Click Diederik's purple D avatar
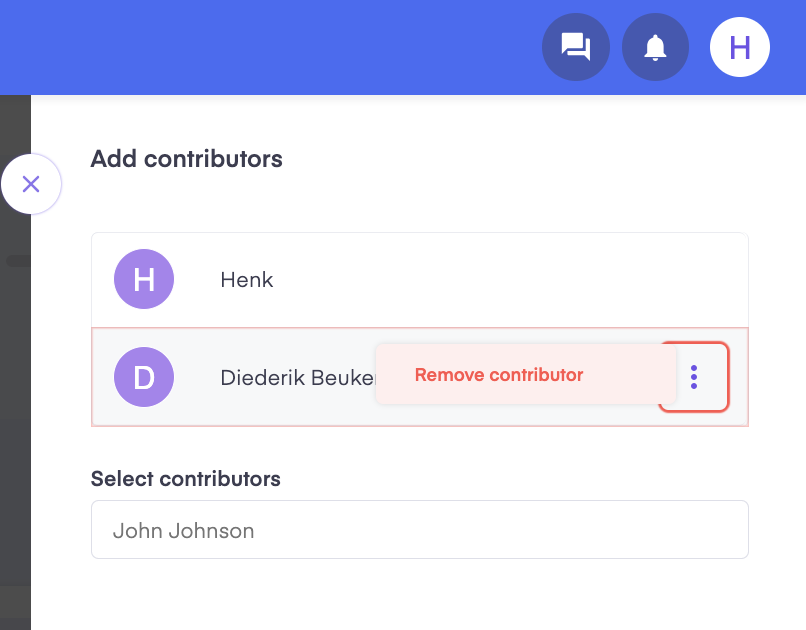806x630 pixels. click(144, 377)
